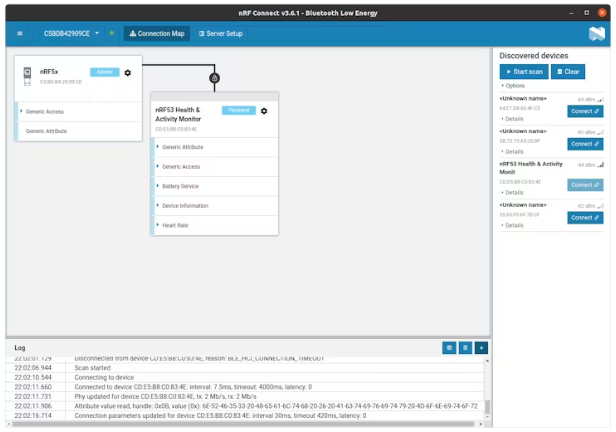Screen dimensions: 616x432
Task: Click the connection lock icon on the link
Action: tap(214, 78)
